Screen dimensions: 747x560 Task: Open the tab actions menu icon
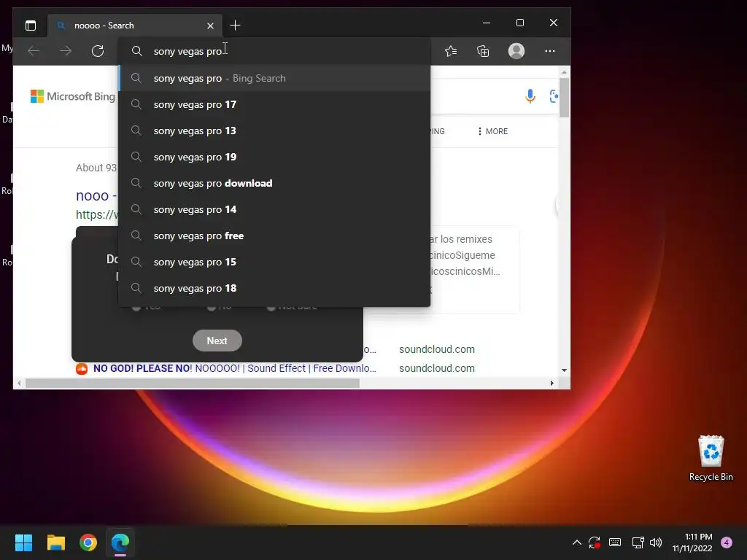(31, 26)
